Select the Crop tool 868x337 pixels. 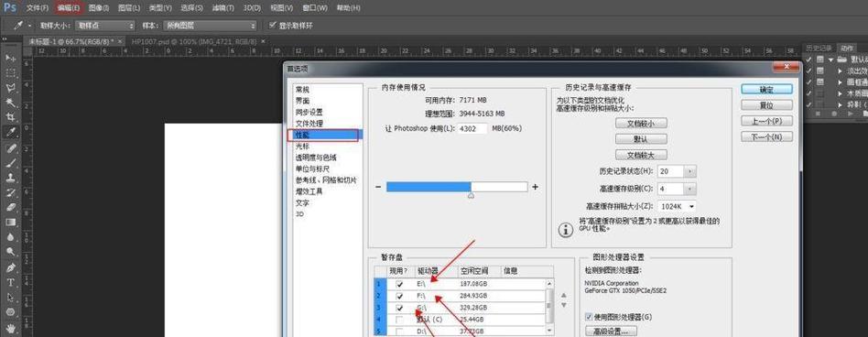pyautogui.click(x=10, y=118)
